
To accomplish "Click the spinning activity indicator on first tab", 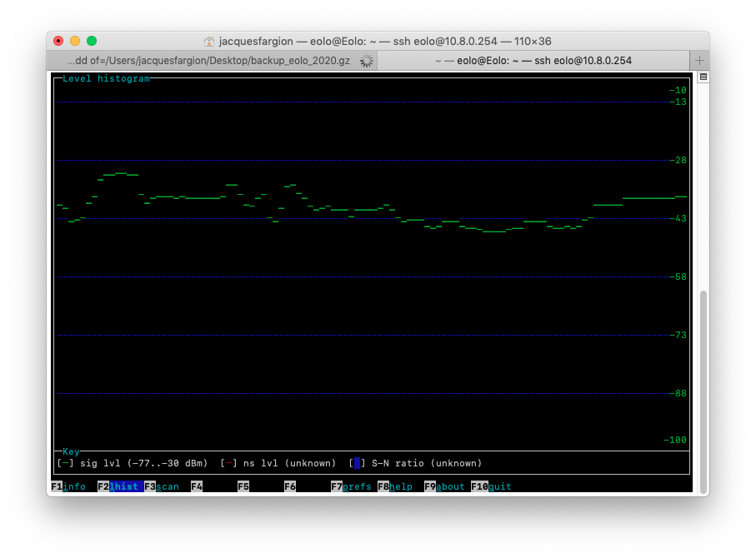I will pos(367,61).
